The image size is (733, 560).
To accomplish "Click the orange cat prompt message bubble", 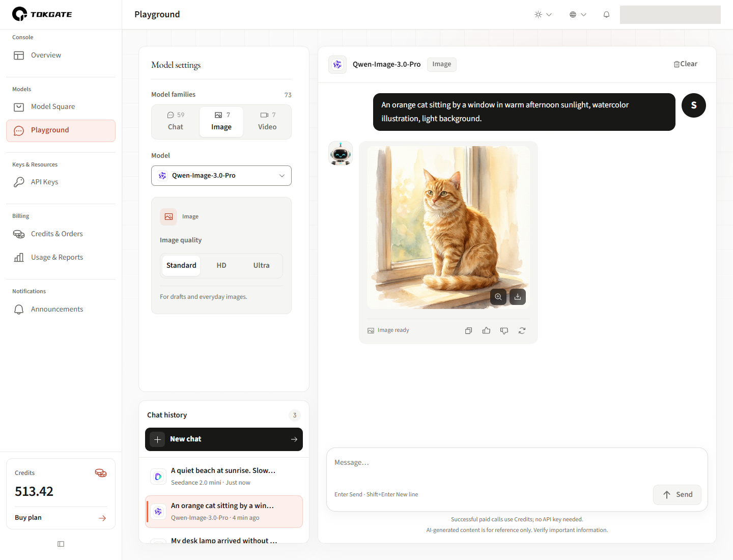I will point(524,112).
